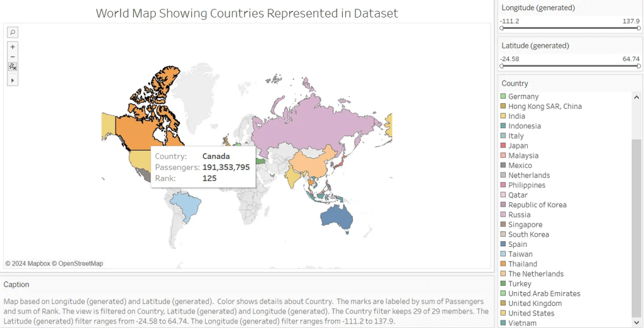Viewport: 644px width, 328px height.
Task: Choose Thailand legend entry
Action: (523, 264)
